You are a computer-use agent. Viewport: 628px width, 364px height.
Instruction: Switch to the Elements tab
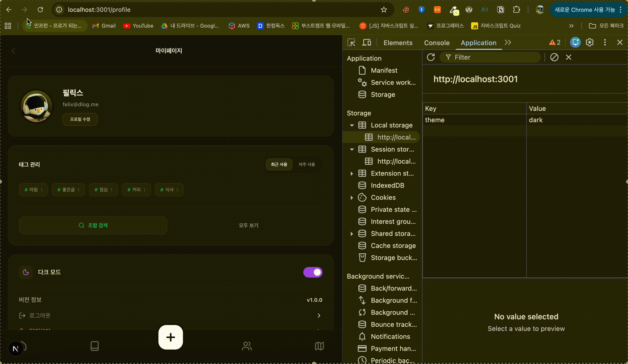pos(398,43)
